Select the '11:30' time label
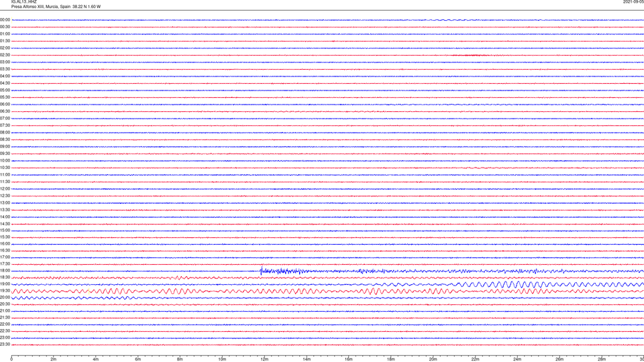 click(x=5, y=182)
